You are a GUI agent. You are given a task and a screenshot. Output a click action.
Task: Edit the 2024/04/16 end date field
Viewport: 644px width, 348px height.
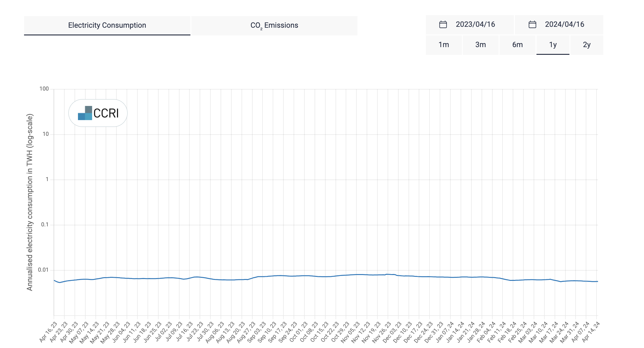tap(564, 25)
